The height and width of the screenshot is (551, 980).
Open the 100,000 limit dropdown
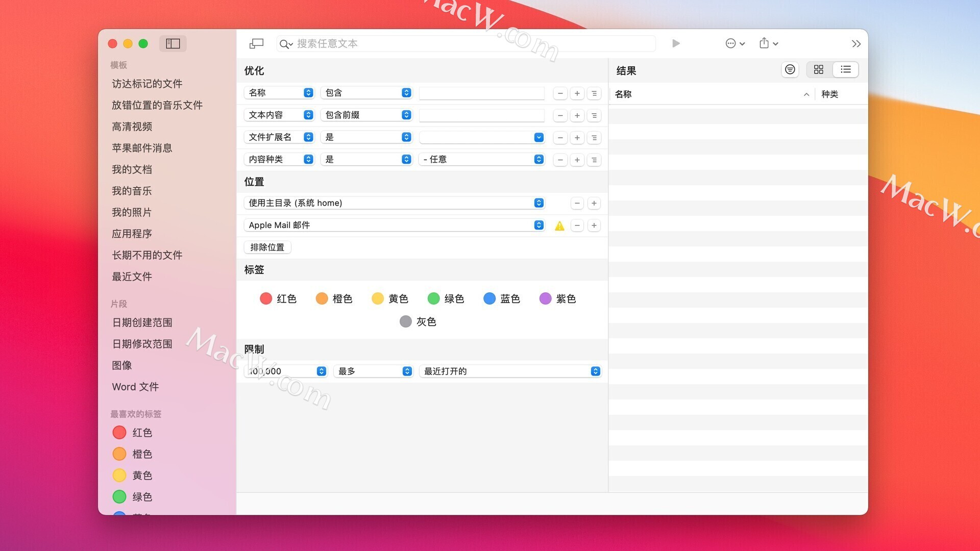click(x=286, y=371)
